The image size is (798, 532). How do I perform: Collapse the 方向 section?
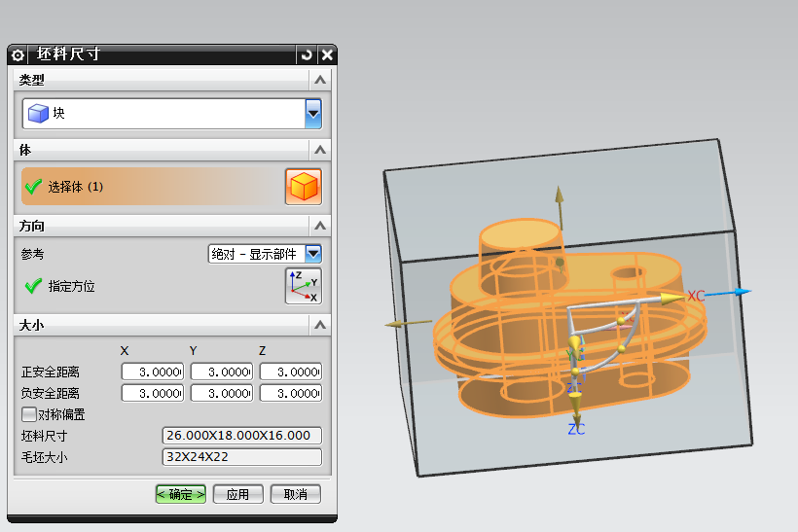(x=320, y=226)
